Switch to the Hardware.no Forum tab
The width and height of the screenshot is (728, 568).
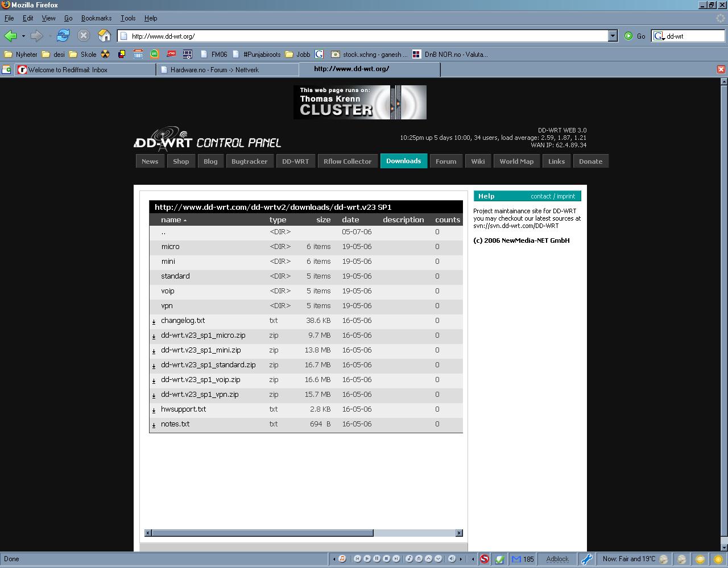227,69
